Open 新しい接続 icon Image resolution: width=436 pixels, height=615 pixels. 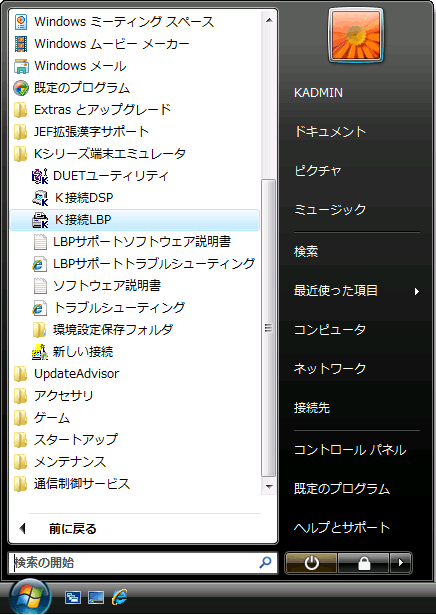click(40, 351)
